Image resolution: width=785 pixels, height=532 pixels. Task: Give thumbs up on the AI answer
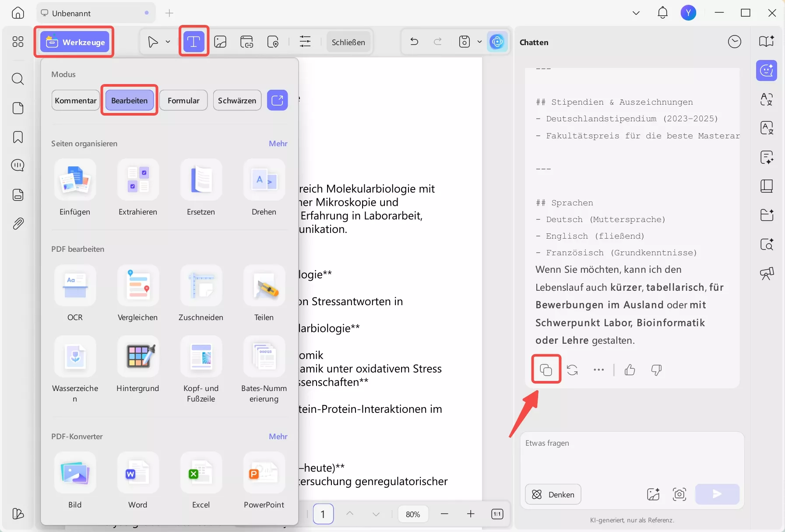(x=629, y=370)
